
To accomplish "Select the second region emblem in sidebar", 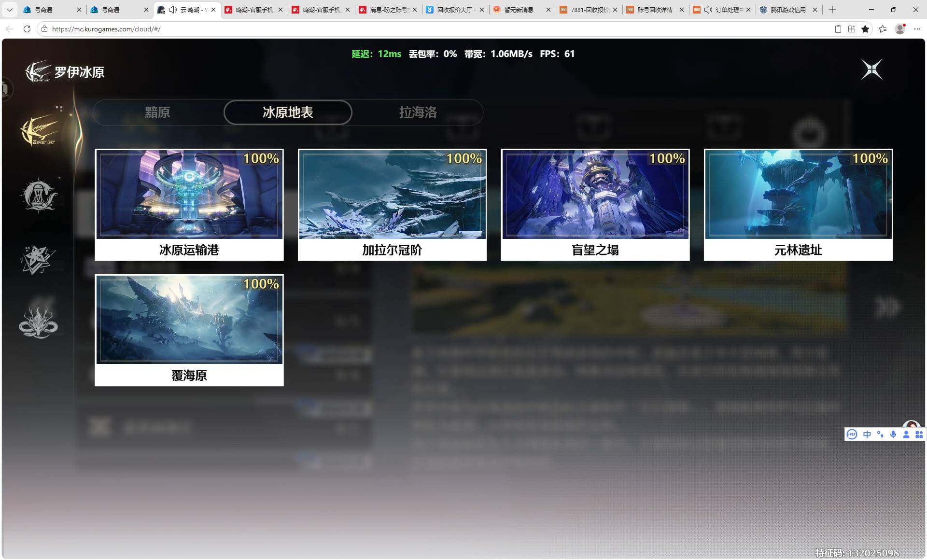I will click(x=39, y=196).
